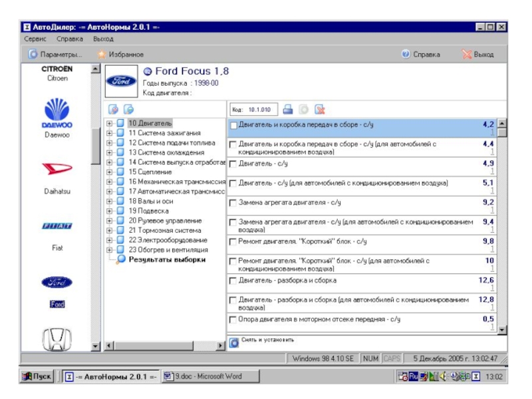Click the greyed-out round icon after printer

(x=304, y=109)
